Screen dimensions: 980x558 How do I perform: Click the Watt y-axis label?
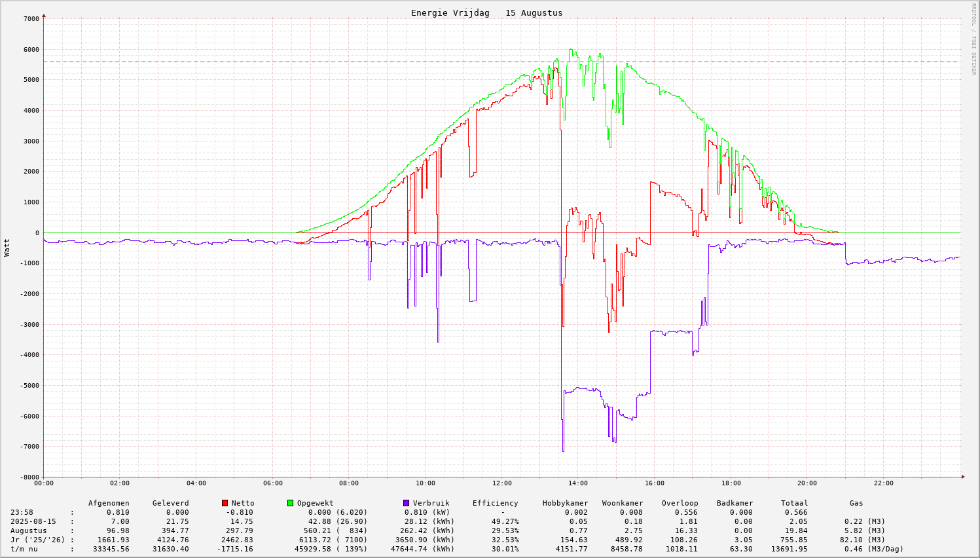pos(7,247)
